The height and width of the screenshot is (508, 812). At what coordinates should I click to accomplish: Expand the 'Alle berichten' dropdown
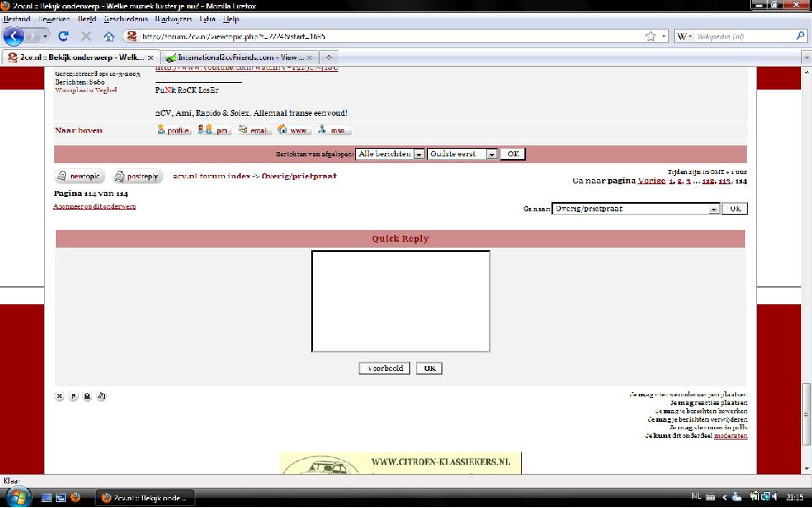click(x=419, y=155)
